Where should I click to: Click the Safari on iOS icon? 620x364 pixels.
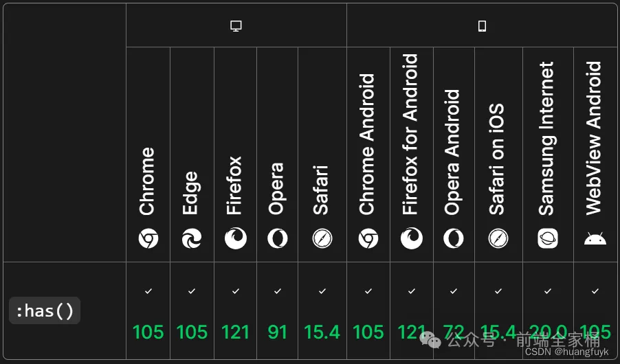pos(498,239)
